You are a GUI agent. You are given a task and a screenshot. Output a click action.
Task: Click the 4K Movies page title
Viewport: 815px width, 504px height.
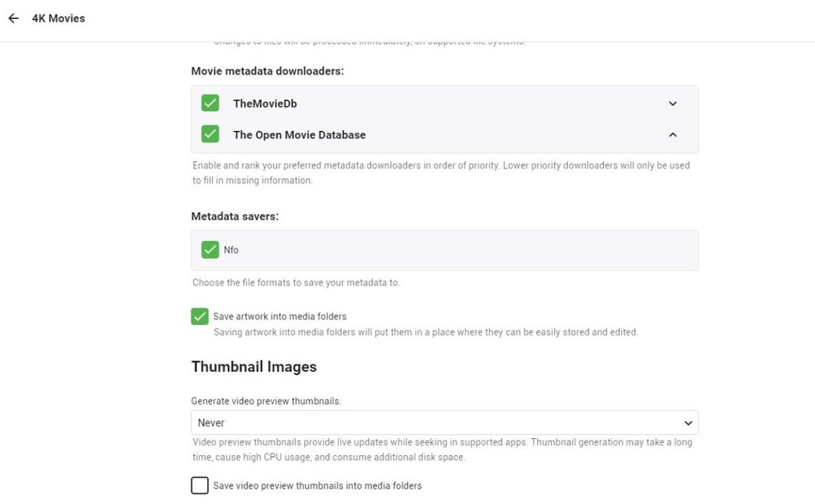click(58, 18)
